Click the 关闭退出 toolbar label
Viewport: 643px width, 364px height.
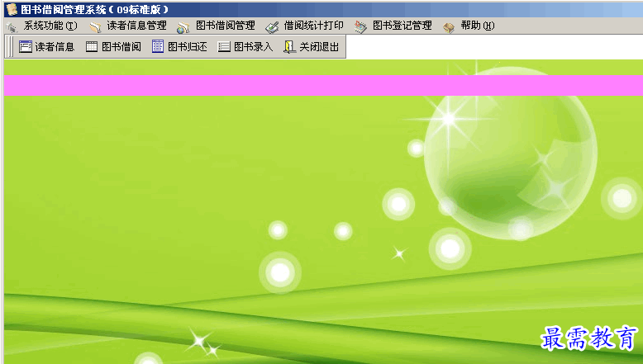coord(319,47)
